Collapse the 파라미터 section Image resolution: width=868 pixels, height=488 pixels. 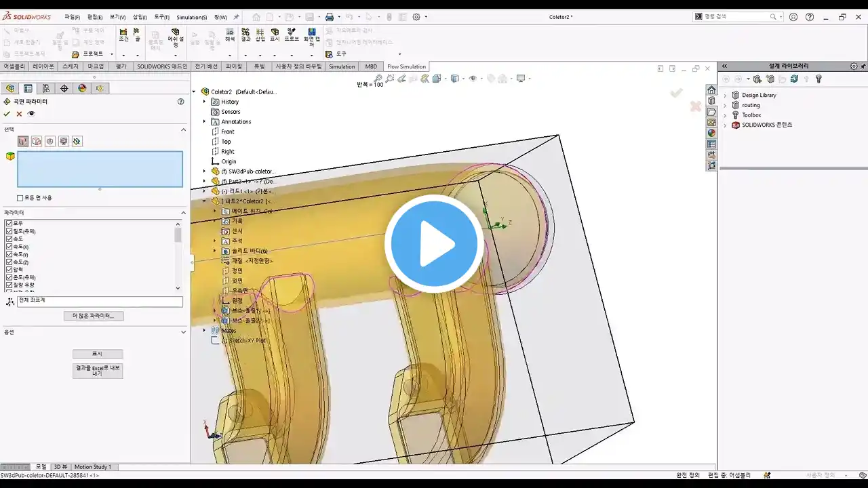pos(183,213)
